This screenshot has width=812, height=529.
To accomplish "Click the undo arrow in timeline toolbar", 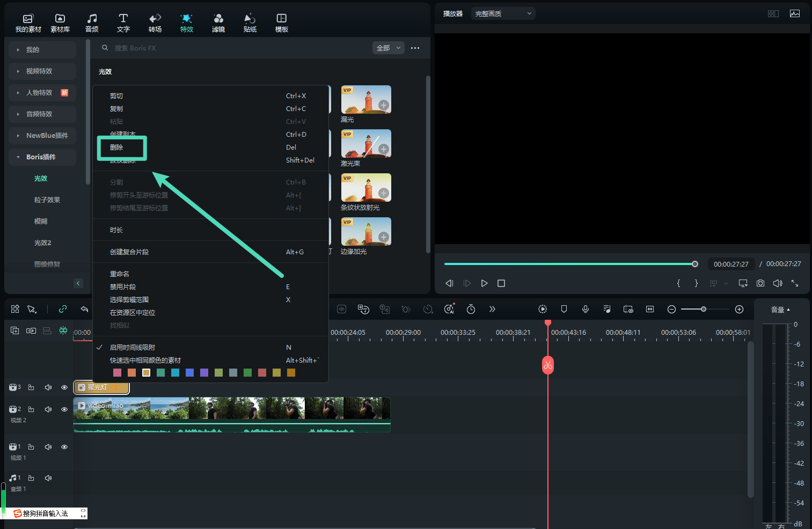I will (x=84, y=309).
